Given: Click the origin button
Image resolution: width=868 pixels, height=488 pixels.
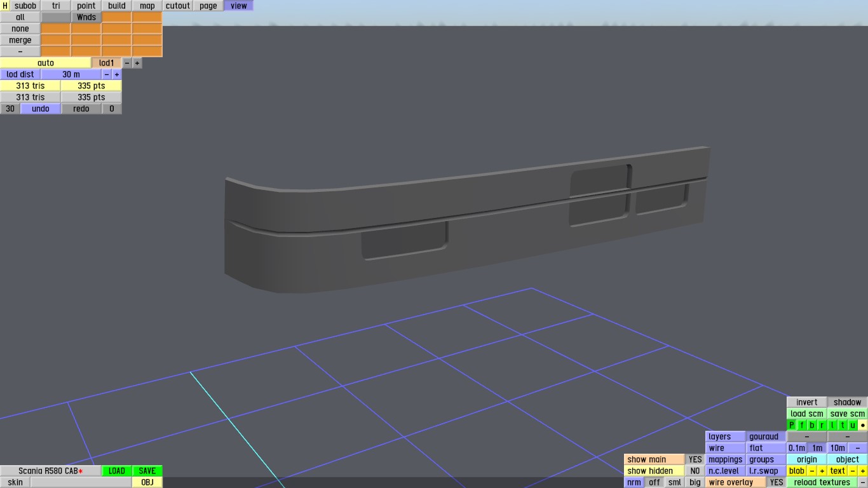Looking at the screenshot, I should click(807, 459).
